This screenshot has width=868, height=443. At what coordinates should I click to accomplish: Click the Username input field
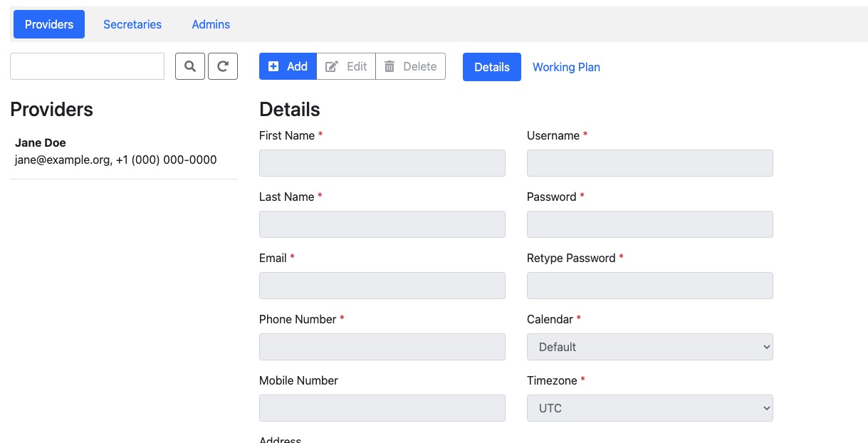649,163
